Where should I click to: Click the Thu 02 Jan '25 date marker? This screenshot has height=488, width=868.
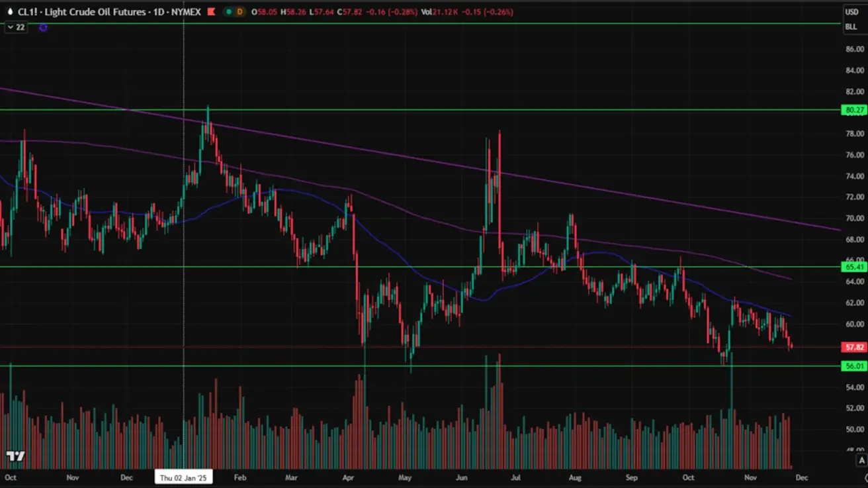[x=183, y=477]
